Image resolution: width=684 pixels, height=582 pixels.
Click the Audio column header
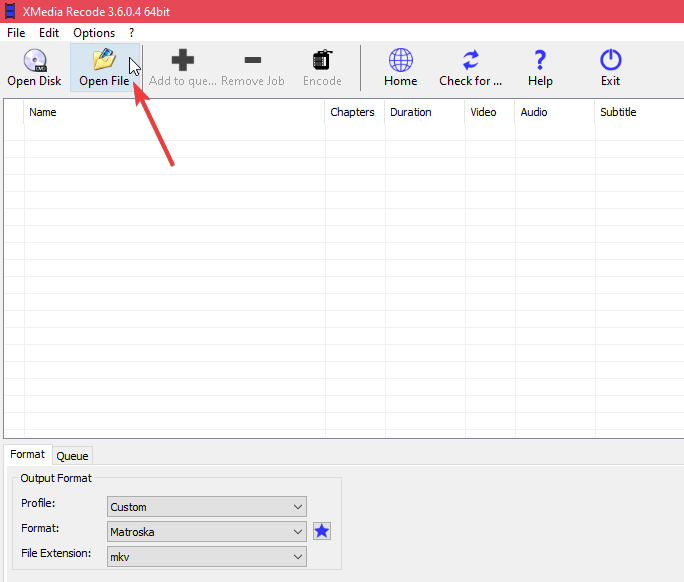(555, 112)
